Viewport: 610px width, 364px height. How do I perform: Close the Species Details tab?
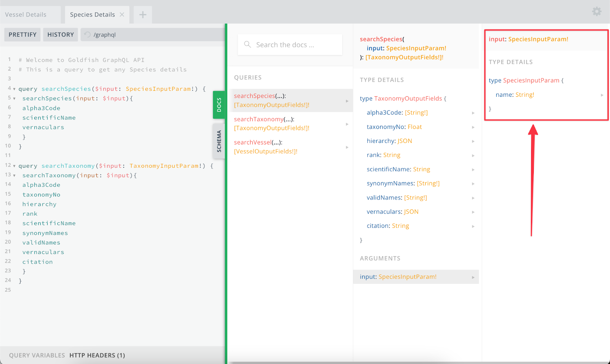[x=122, y=14]
